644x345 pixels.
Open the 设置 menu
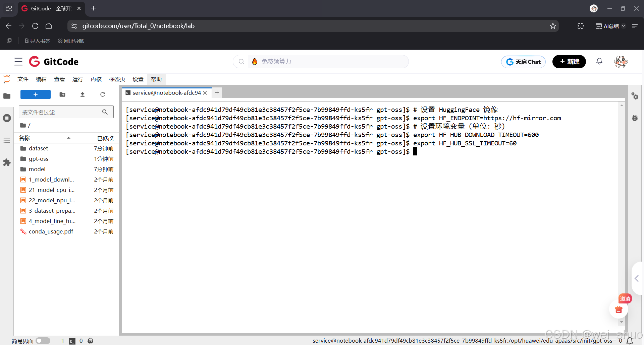click(x=138, y=79)
